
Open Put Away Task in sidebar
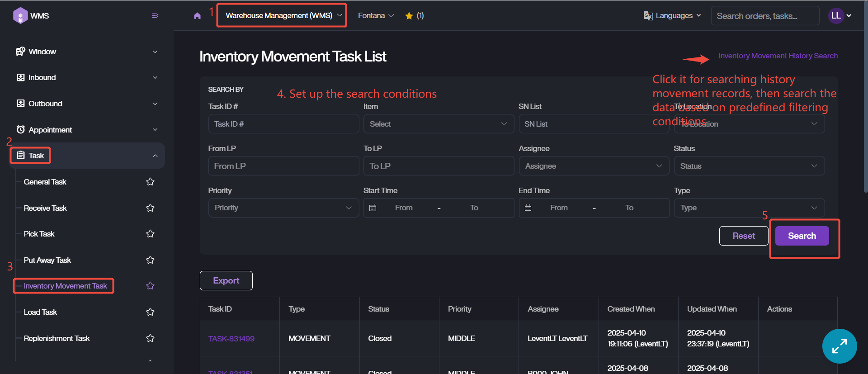[47, 260]
